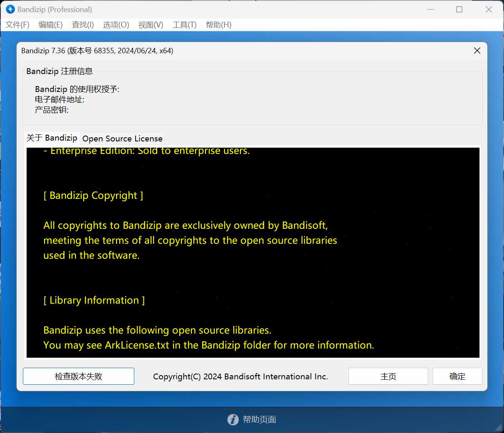Switch to the 关于 Bandizip tab
The height and width of the screenshot is (433, 504).
(52, 138)
